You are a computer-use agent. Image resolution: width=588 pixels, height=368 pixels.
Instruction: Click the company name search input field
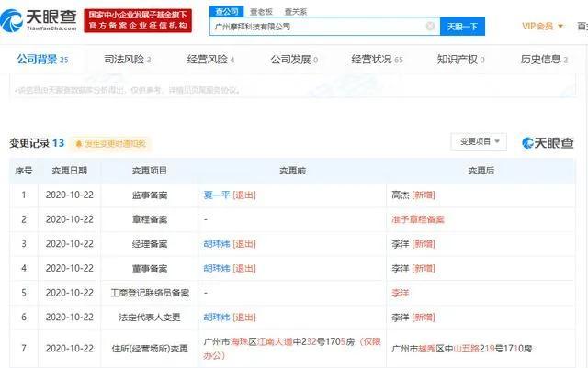coord(312,27)
